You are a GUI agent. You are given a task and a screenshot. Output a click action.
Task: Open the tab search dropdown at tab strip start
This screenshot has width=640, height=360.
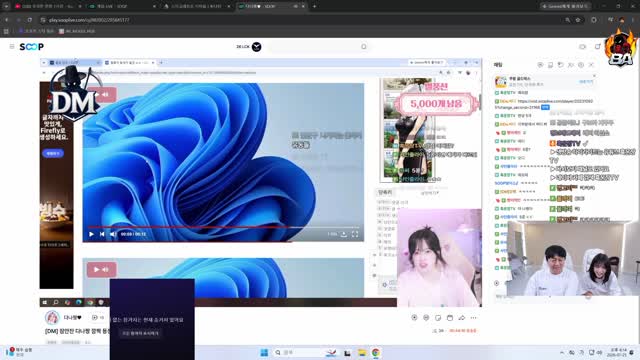[6, 6]
